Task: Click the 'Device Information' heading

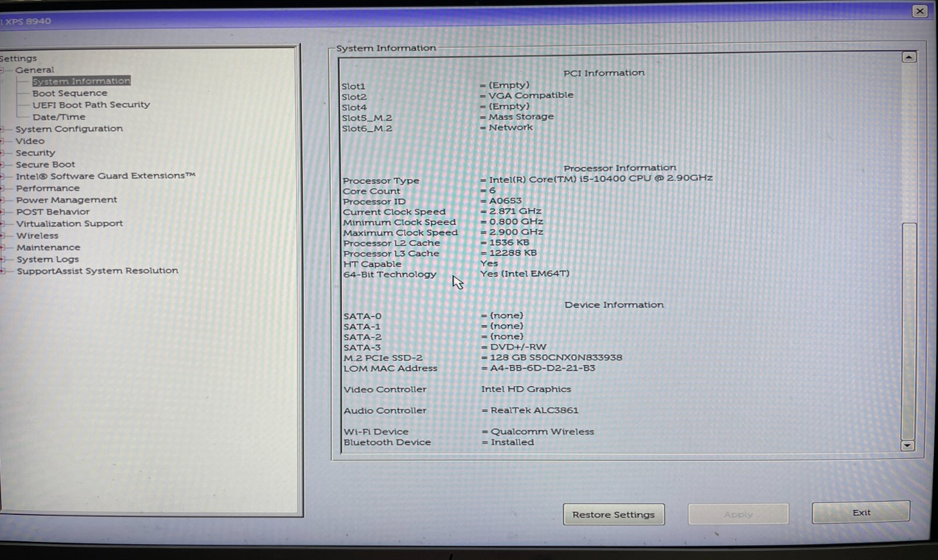Action: coord(614,305)
